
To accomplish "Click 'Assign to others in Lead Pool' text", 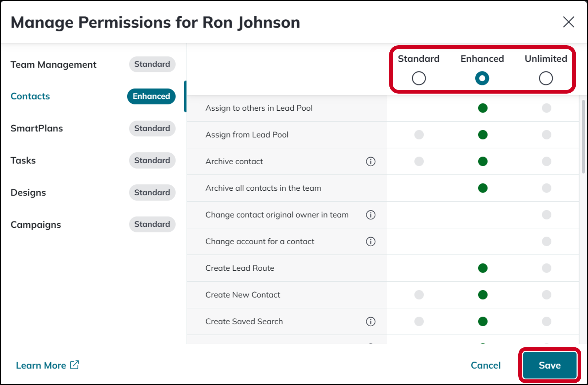I will click(259, 108).
